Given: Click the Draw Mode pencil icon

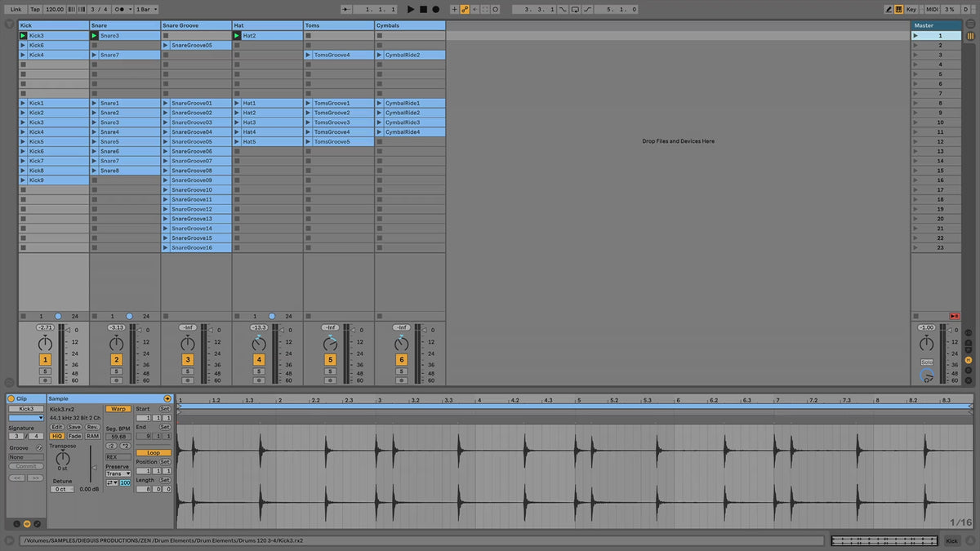Looking at the screenshot, I should [889, 9].
